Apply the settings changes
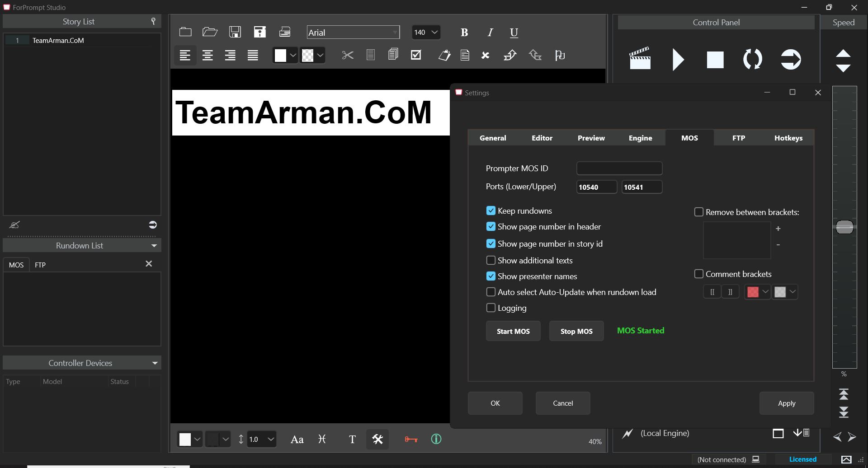868x468 pixels. click(x=787, y=403)
